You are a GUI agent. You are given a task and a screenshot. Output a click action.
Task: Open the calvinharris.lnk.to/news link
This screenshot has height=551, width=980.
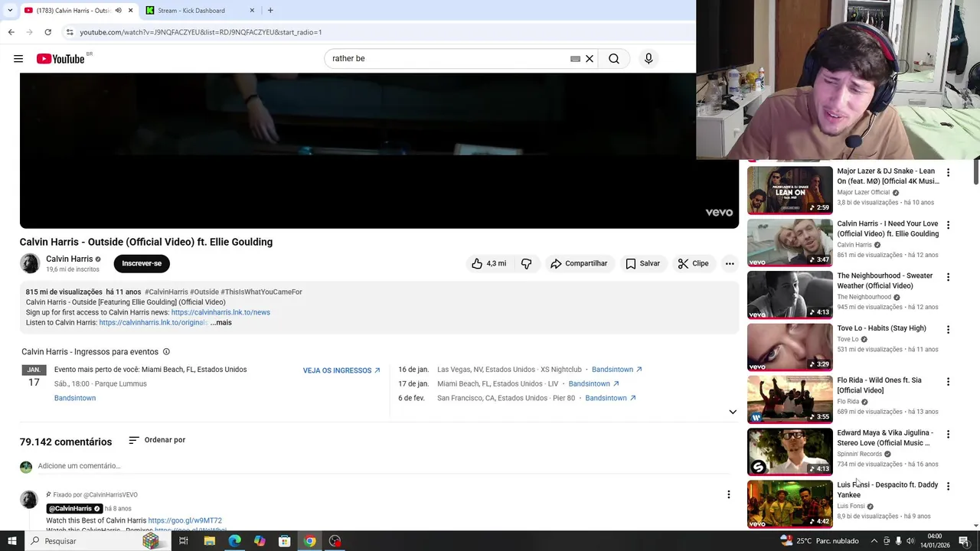coord(220,312)
